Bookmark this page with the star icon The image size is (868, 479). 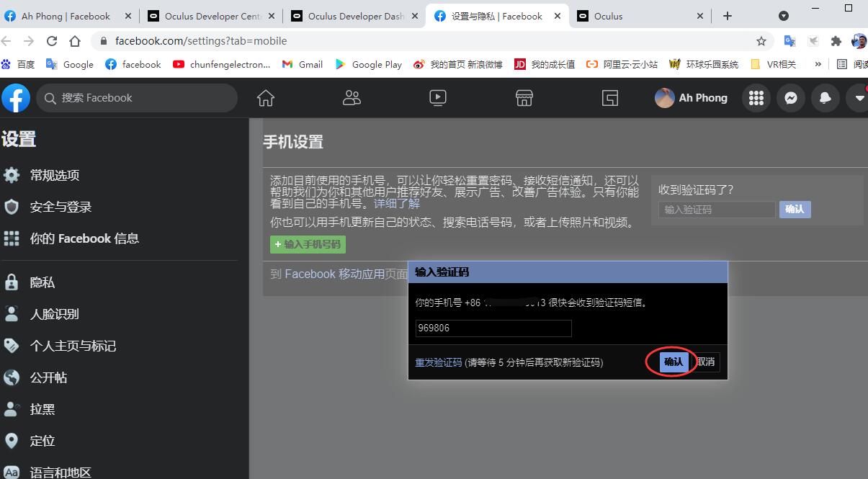pos(761,41)
